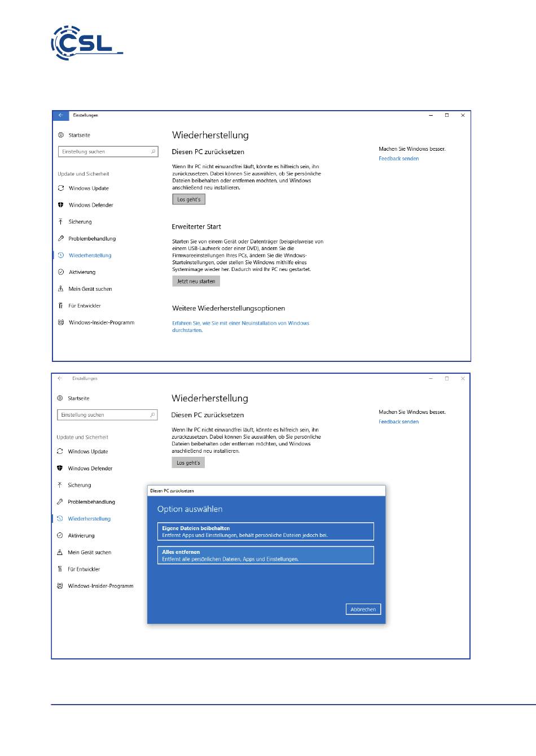Click Abbrechen in the reset dialog
This screenshot has height=756, width=536.
click(363, 609)
